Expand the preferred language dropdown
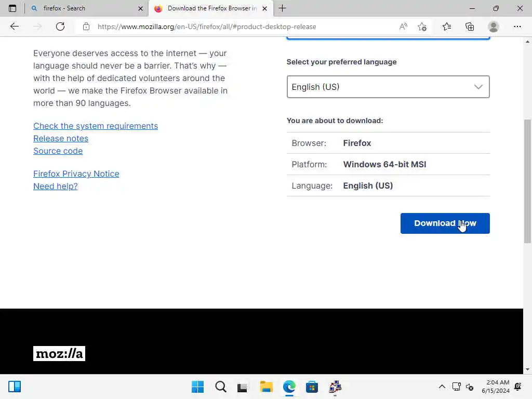532x399 pixels. [x=388, y=87]
